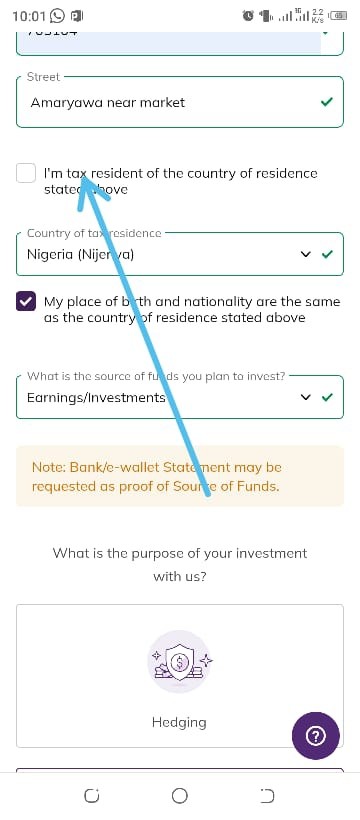Tap the alarm clock status icon
Screen dimensions: 360x820
[248, 16]
